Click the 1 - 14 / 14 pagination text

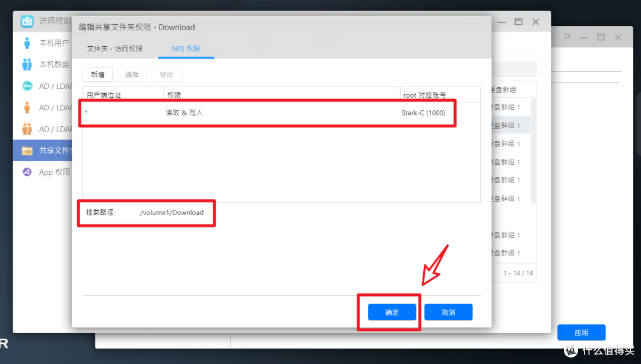(x=518, y=273)
